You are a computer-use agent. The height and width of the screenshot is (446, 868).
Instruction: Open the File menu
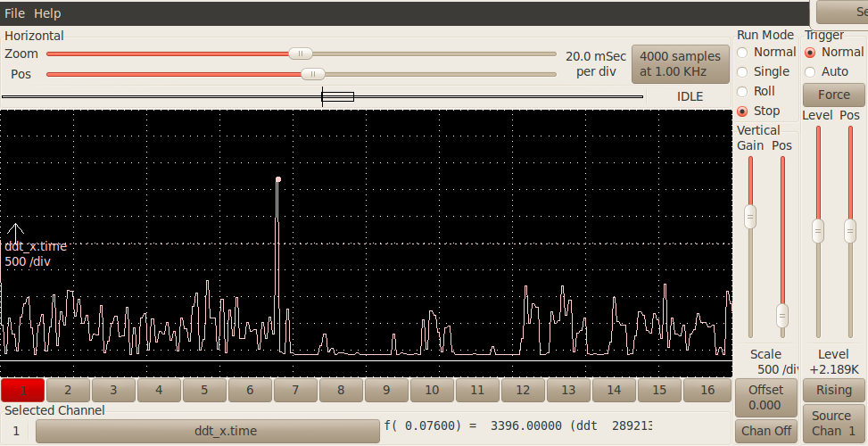pyautogui.click(x=14, y=13)
